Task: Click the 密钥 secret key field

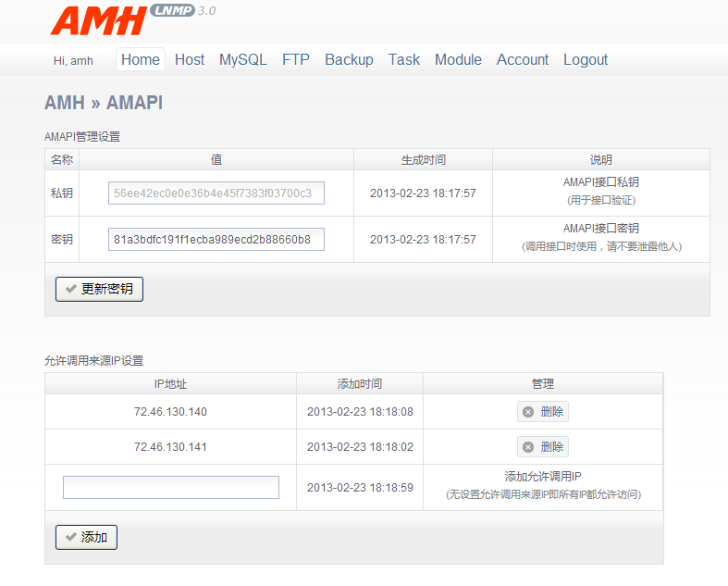Action: click(216, 240)
